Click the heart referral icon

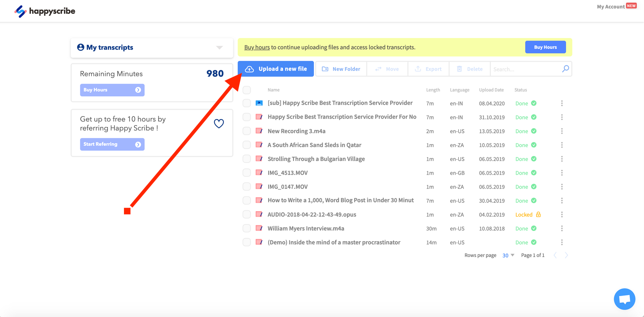coord(219,124)
